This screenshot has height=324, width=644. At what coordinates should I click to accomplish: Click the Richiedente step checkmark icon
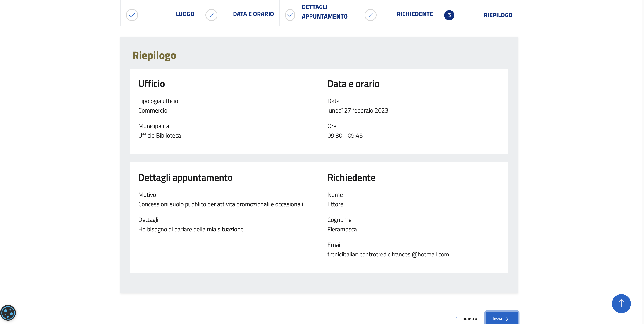click(x=370, y=15)
